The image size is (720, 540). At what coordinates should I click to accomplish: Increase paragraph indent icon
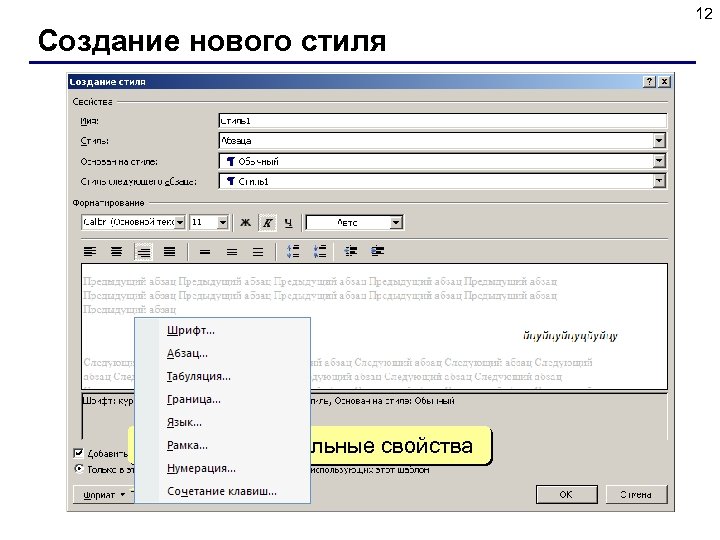point(377,251)
